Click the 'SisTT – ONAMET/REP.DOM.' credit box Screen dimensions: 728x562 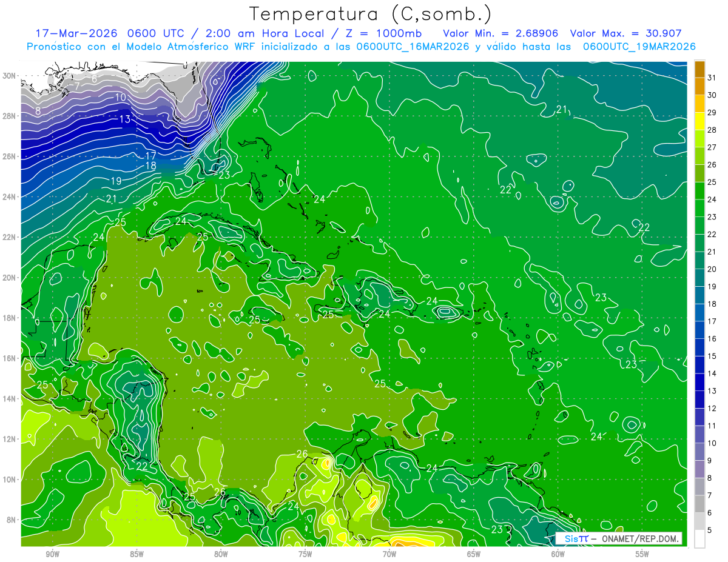pos(619,538)
